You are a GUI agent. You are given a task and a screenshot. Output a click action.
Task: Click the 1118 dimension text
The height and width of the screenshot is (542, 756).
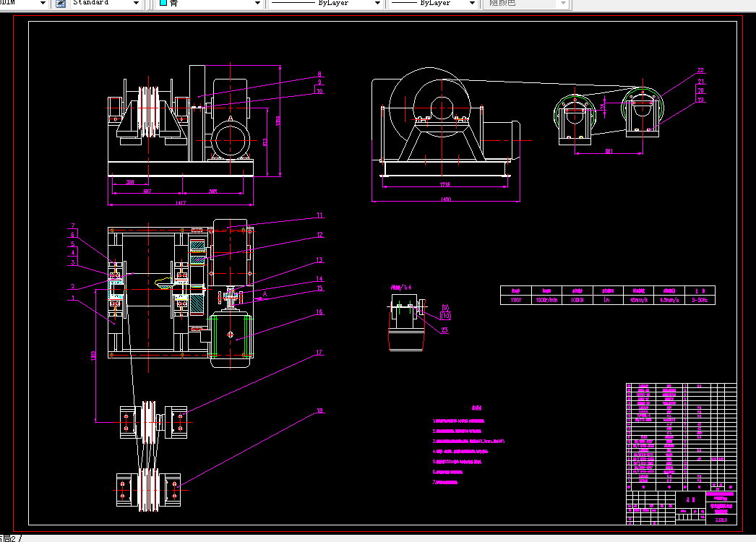[x=444, y=184]
